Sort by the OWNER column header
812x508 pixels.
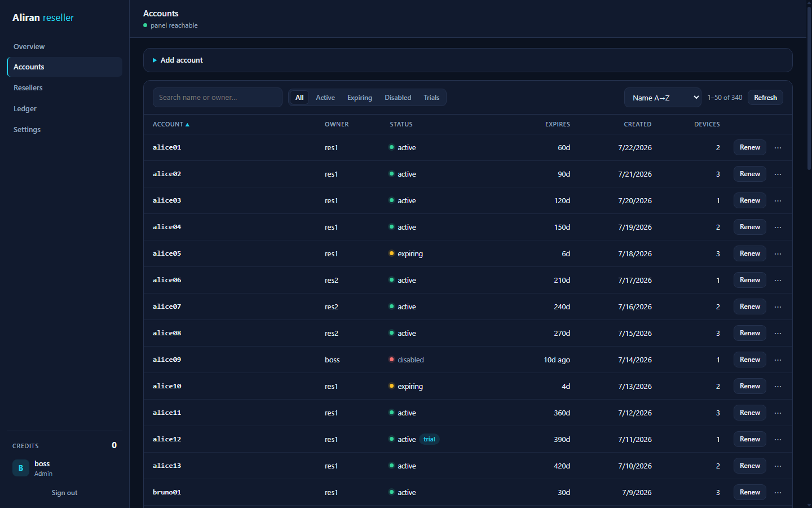coord(337,124)
